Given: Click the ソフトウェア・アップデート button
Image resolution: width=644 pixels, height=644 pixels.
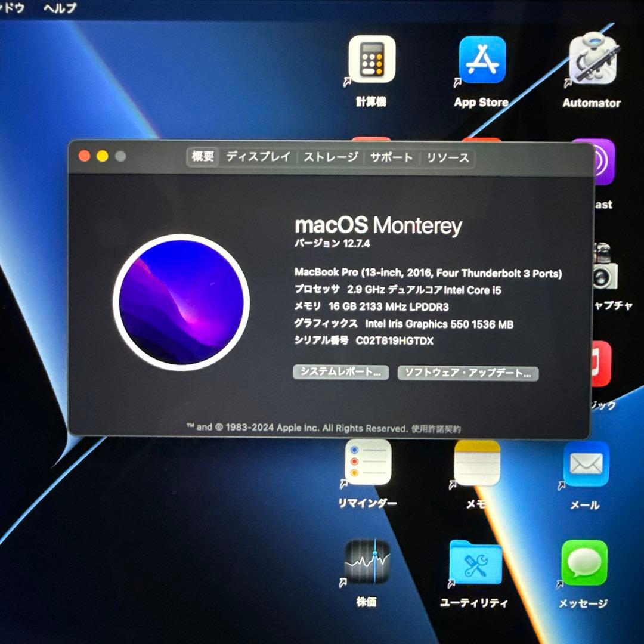Looking at the screenshot, I should click(467, 373).
